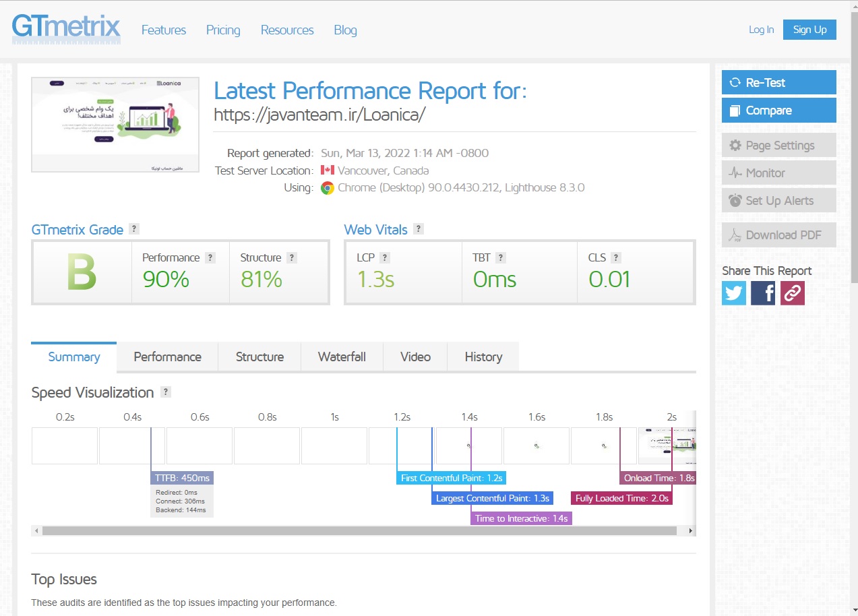This screenshot has height=616, width=858.
Task: Switch to the Structure tab
Action: pyautogui.click(x=259, y=357)
